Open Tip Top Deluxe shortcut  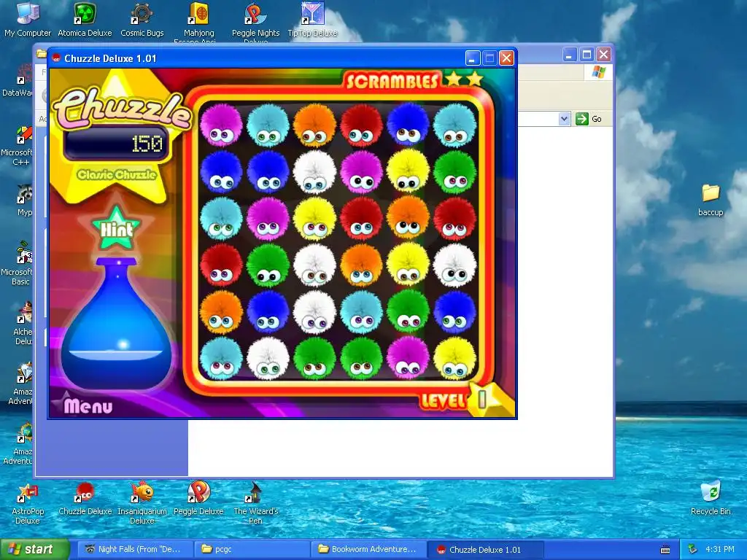click(x=312, y=20)
